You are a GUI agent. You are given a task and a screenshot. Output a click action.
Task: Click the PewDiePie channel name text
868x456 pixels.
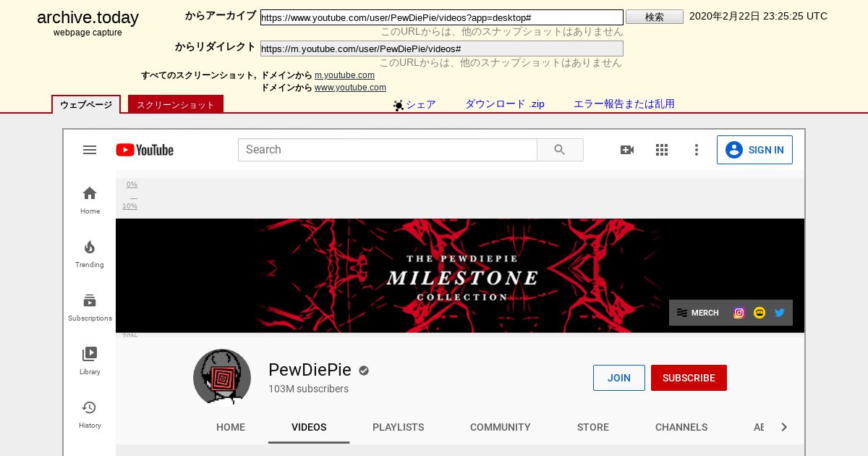[x=310, y=370]
